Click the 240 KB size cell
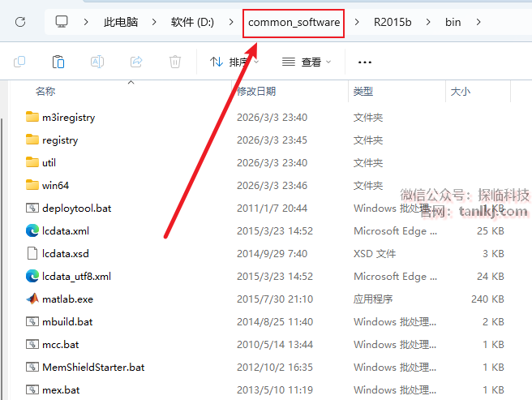Image resolution: width=532 pixels, height=400 pixels. click(487, 299)
